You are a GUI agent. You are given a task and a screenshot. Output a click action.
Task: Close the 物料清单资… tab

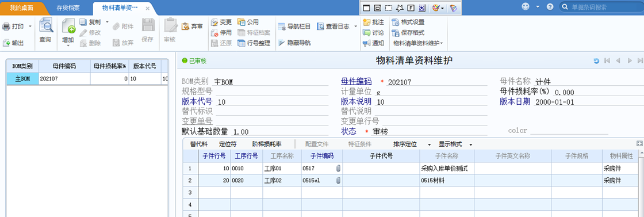pyautogui.click(x=147, y=8)
